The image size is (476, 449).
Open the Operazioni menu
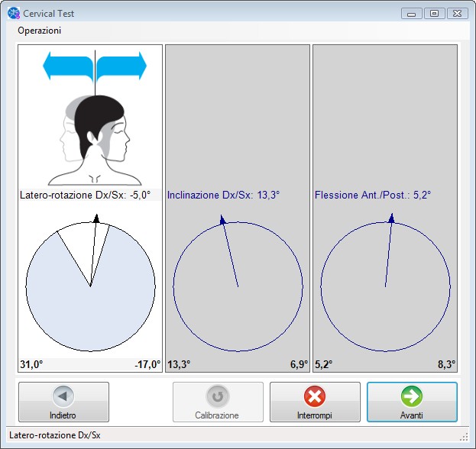[40, 31]
